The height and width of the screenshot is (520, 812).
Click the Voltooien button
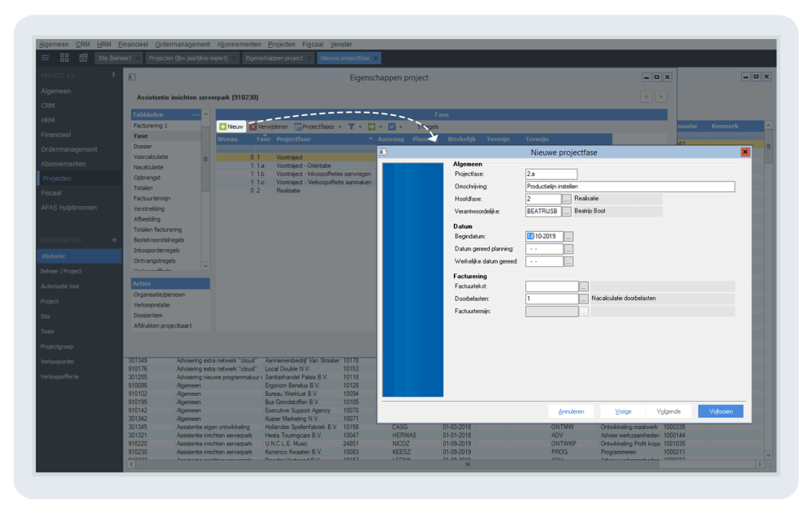(x=720, y=411)
